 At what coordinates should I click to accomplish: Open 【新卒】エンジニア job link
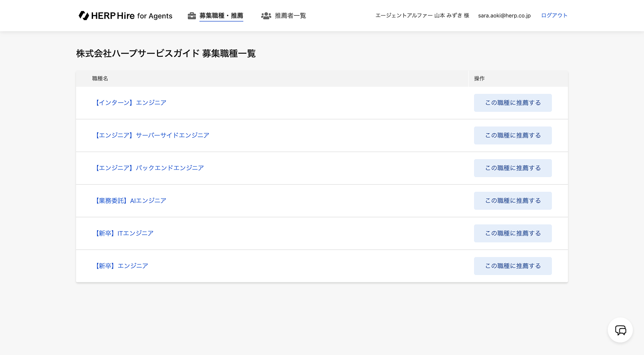point(121,266)
